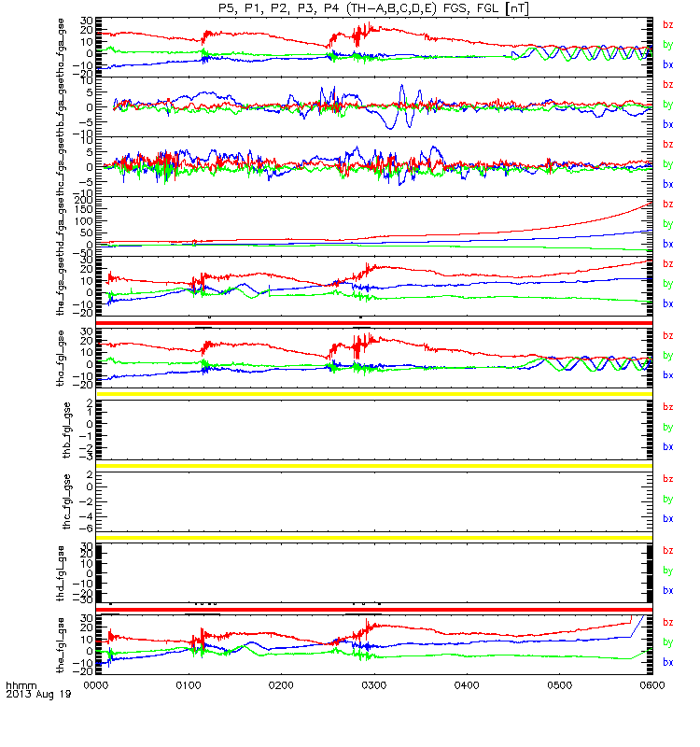Select the 0300 time tick label
This screenshot has height=747, width=700.
374,685
